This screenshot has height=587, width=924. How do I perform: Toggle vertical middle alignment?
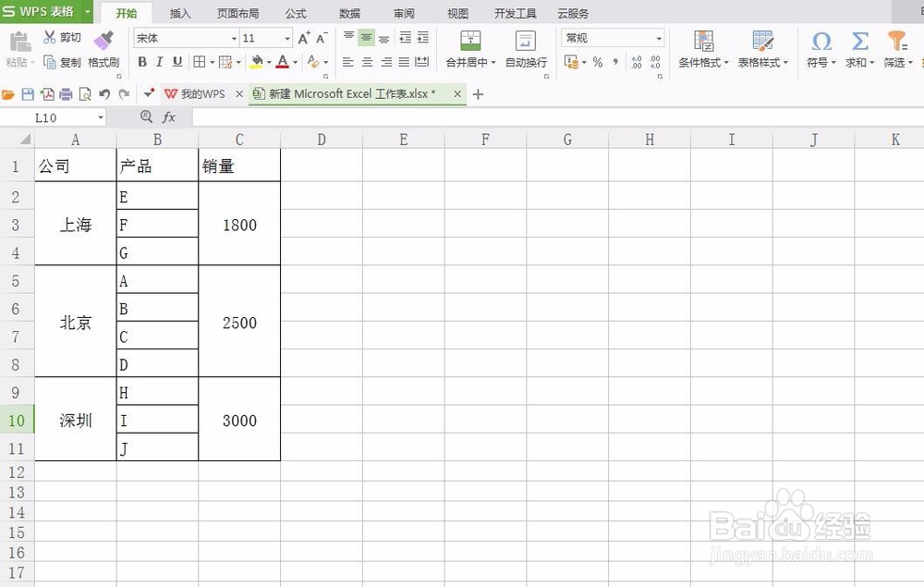367,38
